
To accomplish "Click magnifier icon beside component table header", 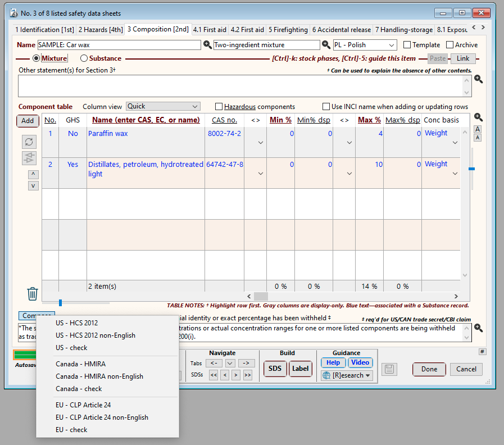I will coord(478,117).
